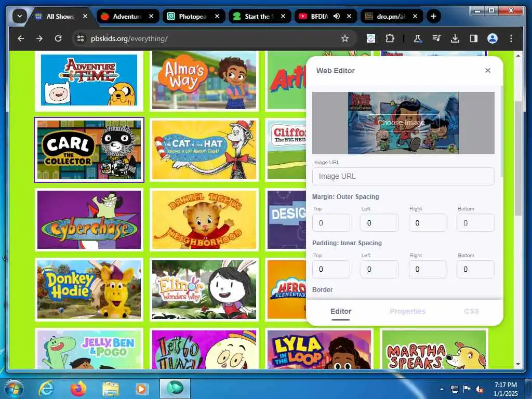
Task: Switch to the Photopea tab
Action: pos(193,16)
